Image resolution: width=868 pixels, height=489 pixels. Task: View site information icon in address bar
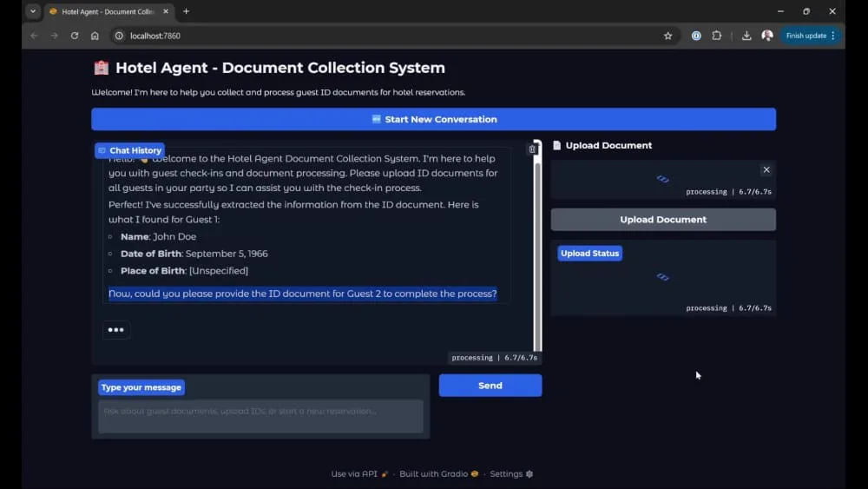coord(118,36)
